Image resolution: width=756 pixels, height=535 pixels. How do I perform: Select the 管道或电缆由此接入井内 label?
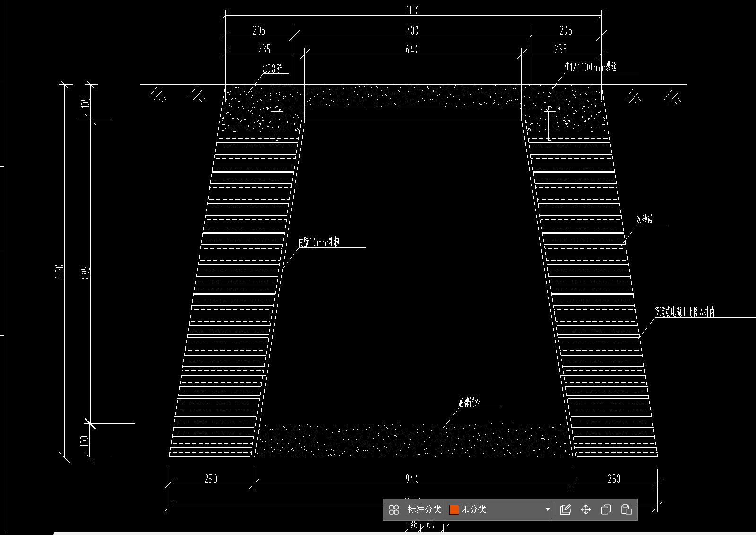(x=684, y=312)
